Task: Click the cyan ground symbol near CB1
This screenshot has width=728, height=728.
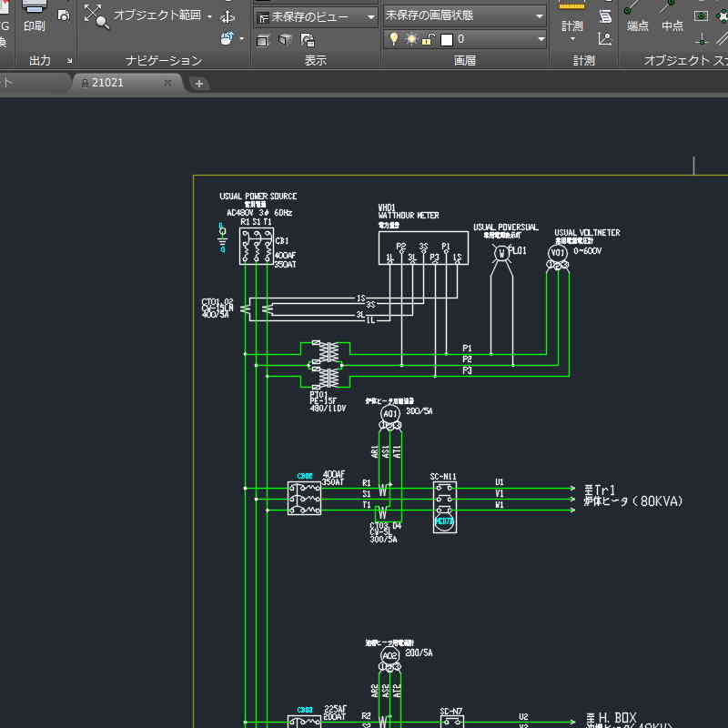Action: coord(222,238)
